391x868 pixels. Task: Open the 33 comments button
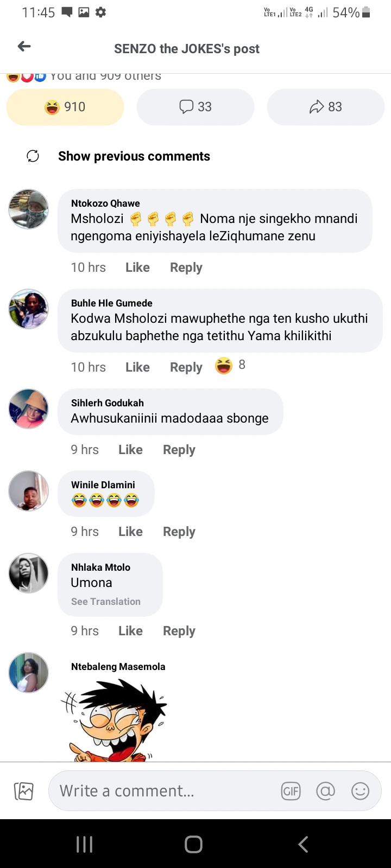(195, 107)
